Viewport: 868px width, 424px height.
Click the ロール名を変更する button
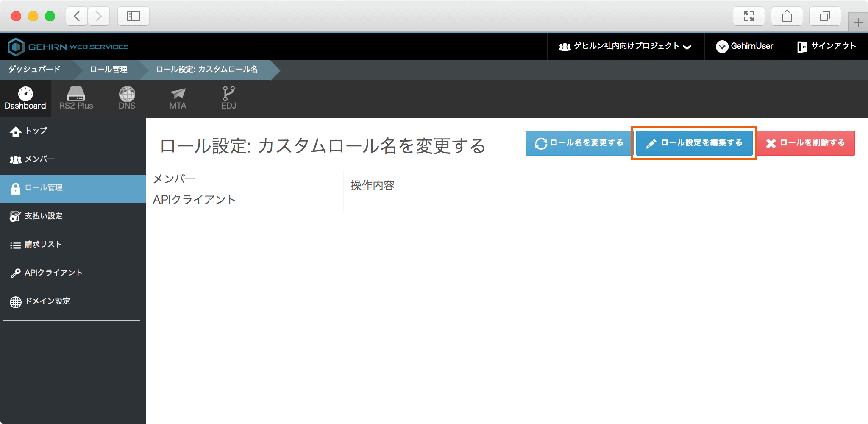[x=579, y=143]
